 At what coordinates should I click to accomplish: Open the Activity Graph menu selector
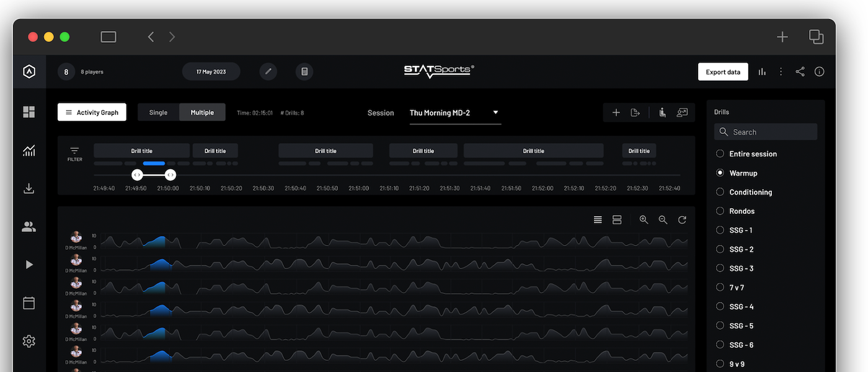tap(92, 112)
